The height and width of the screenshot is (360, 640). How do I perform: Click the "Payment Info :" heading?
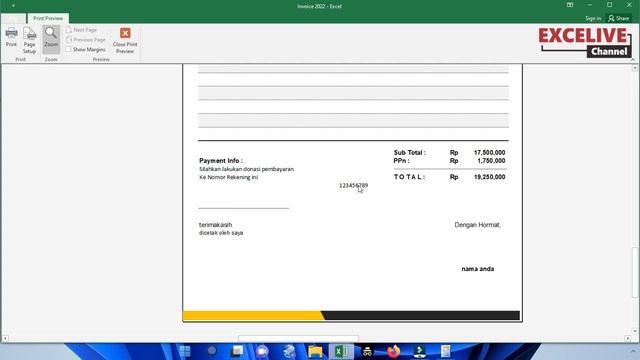click(220, 161)
